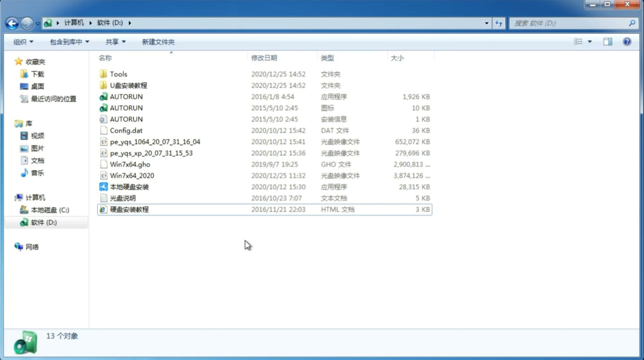The width and height of the screenshot is (644, 360).
Task: Open Win7x64.gho Ghost file
Action: (130, 164)
